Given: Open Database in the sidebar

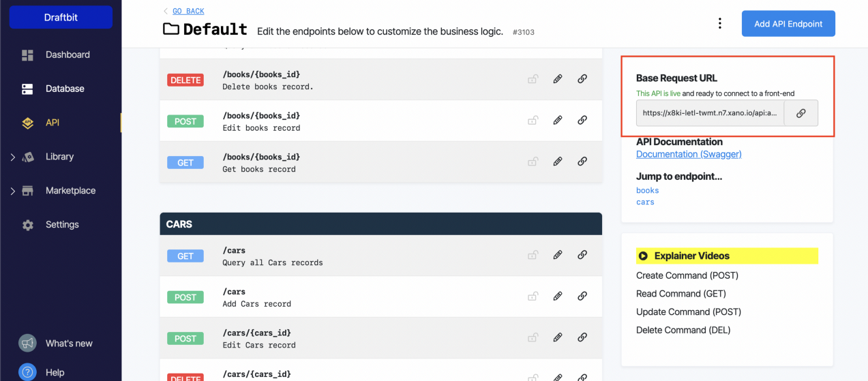Looking at the screenshot, I should click(64, 89).
